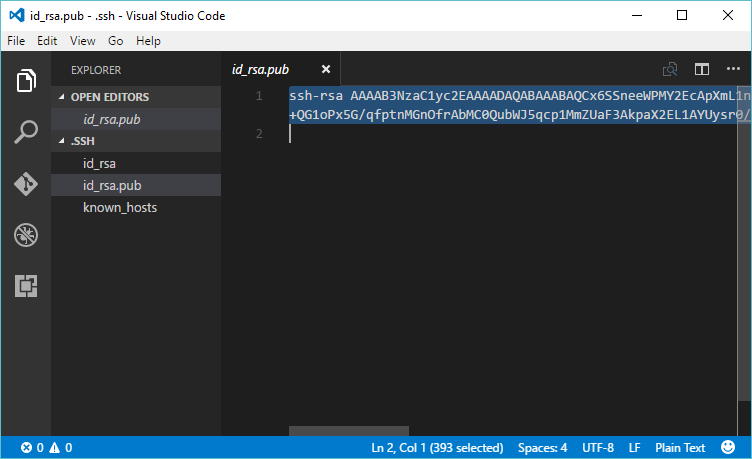Select the id_rsa.pub editor tab
752x459 pixels.
(260, 70)
